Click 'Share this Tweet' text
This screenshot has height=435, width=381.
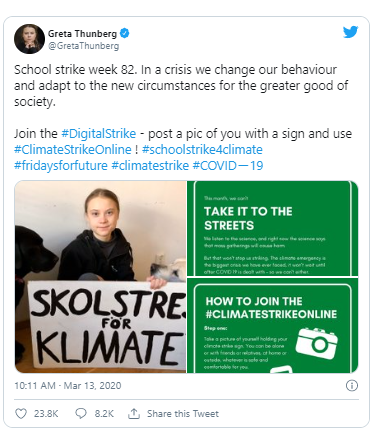click(183, 414)
